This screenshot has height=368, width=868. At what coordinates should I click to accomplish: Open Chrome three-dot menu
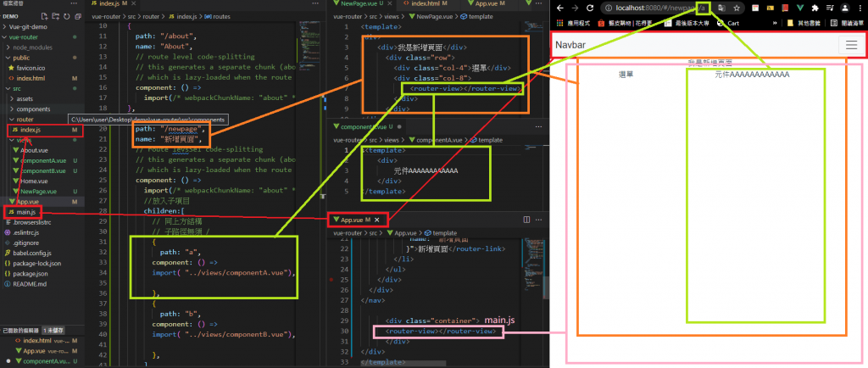(860, 8)
